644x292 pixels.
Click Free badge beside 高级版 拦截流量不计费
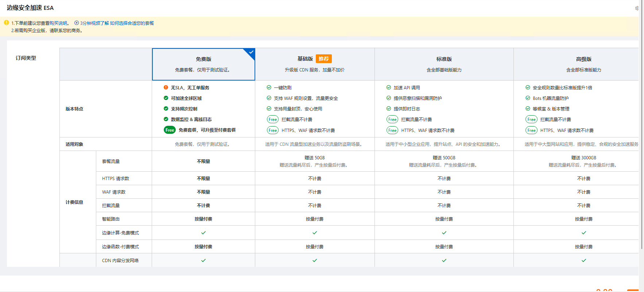pyautogui.click(x=531, y=120)
